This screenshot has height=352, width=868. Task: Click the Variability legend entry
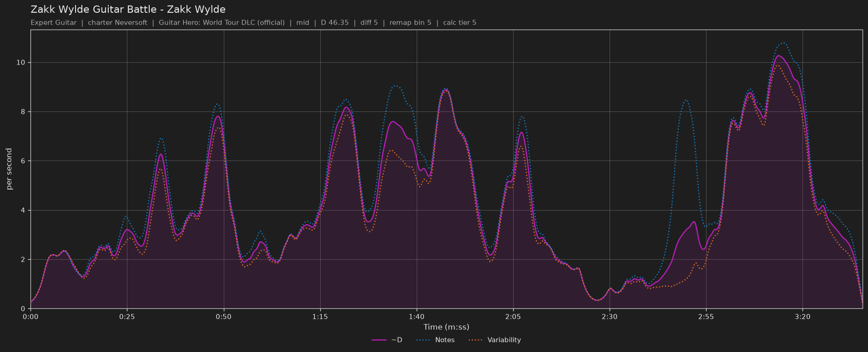495,340
